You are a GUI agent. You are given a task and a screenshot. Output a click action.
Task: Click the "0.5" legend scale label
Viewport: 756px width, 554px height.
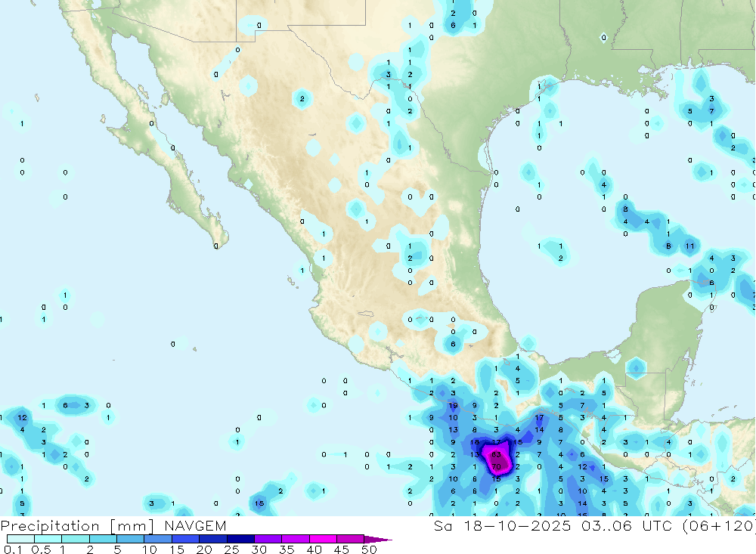pyautogui.click(x=41, y=549)
